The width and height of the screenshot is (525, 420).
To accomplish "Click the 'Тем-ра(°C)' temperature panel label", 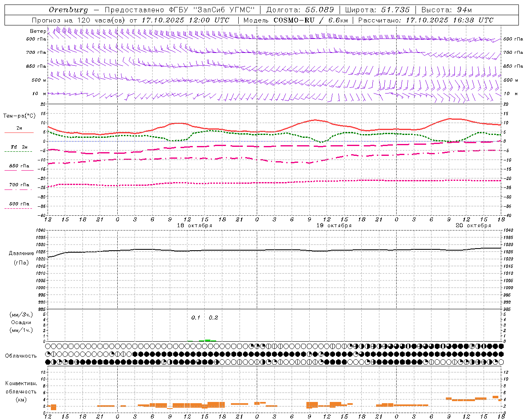I will (x=19, y=116).
